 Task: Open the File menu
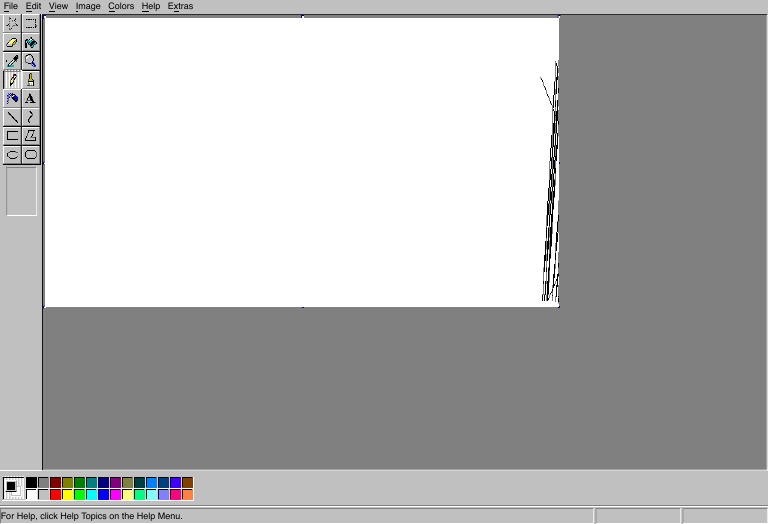click(10, 6)
